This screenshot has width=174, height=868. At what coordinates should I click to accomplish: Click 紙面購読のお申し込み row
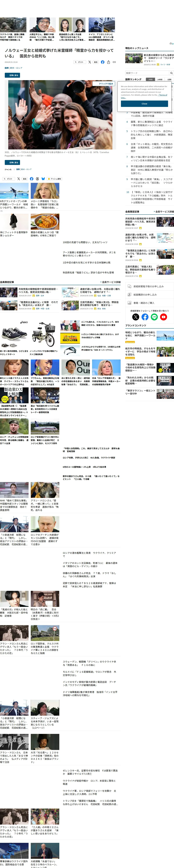(149, 295)
